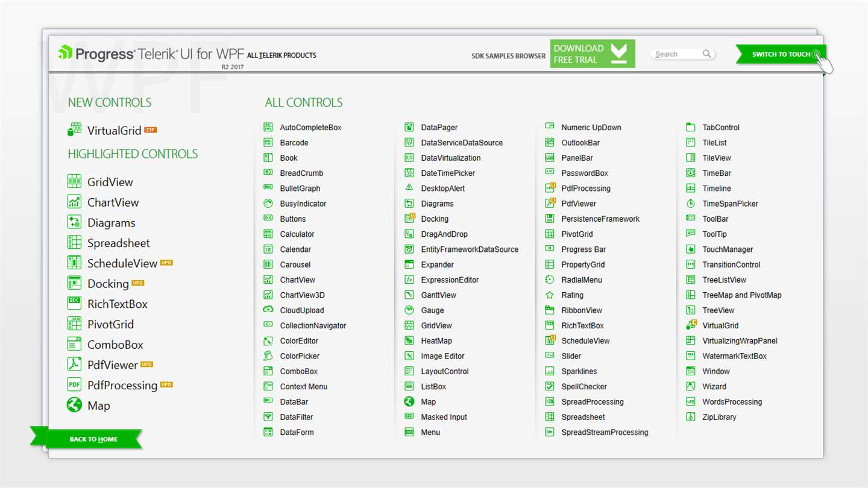
Task: Select the WatermarkTextBox entry
Action: pyautogui.click(x=734, y=356)
